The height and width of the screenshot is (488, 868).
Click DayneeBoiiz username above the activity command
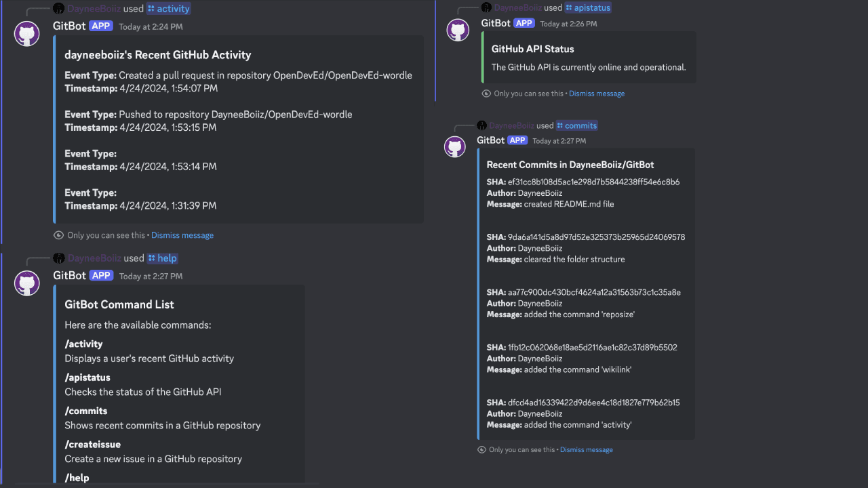click(94, 9)
